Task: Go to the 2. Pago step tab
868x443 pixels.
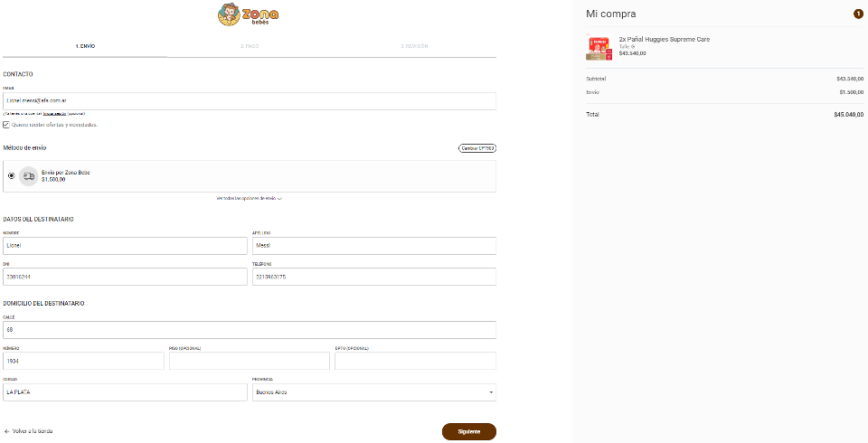Action: point(250,45)
